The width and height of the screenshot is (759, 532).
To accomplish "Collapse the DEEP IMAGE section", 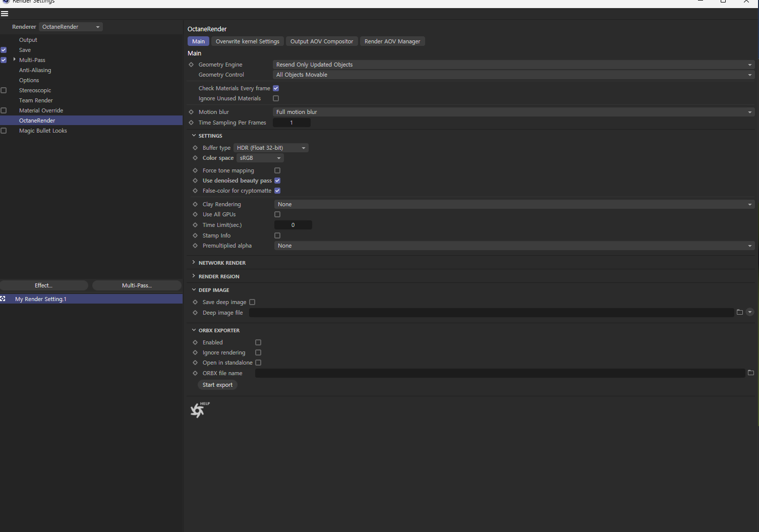I will [x=194, y=290].
